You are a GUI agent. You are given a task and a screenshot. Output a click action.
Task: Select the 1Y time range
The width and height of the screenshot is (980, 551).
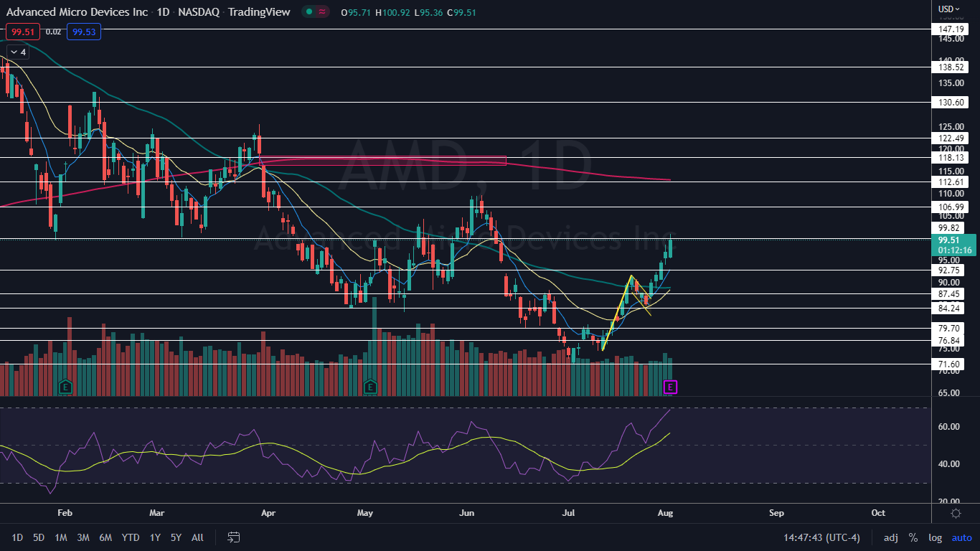pos(155,537)
